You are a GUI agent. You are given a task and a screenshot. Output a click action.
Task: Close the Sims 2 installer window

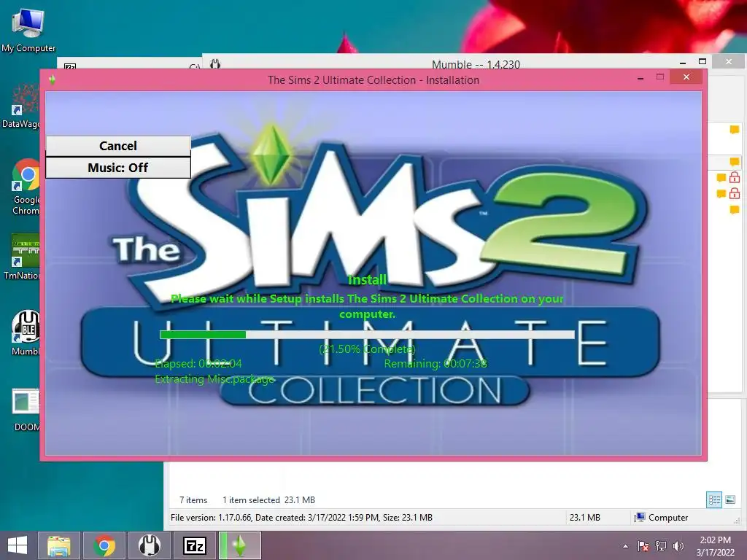(686, 77)
